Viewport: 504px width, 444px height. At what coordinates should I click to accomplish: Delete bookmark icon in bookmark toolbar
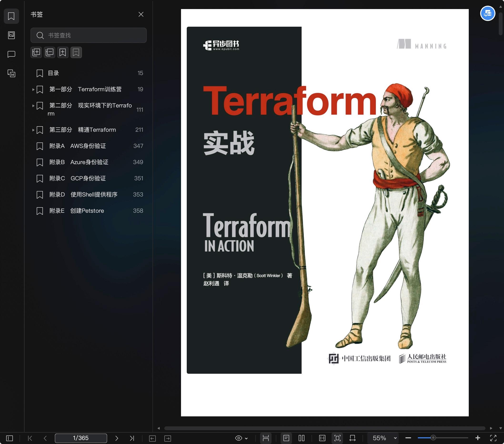pos(76,52)
